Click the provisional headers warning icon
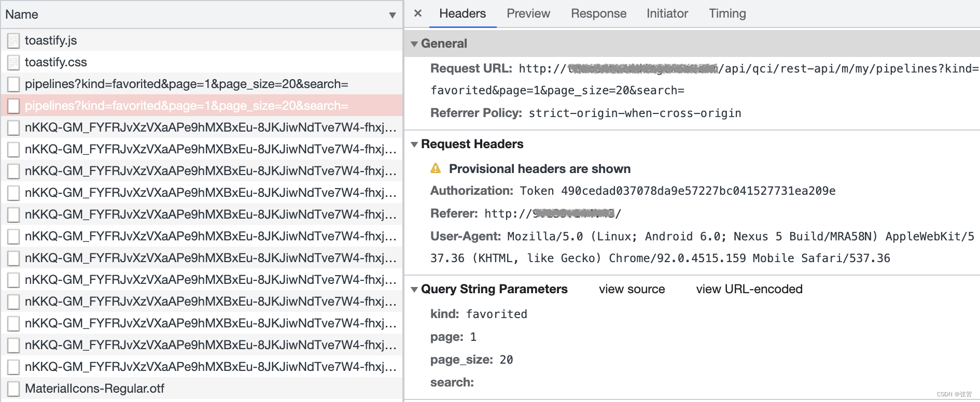The image size is (980, 402). pos(436,168)
